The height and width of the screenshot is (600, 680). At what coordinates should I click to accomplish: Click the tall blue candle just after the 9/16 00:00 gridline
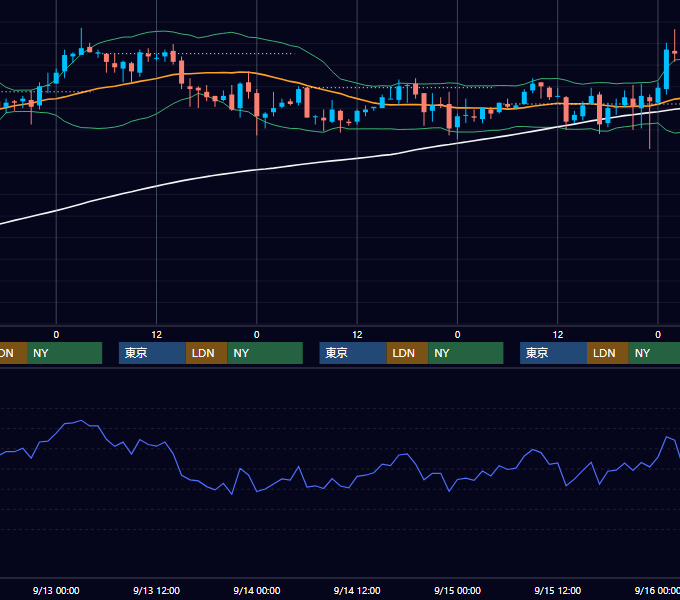tap(667, 69)
